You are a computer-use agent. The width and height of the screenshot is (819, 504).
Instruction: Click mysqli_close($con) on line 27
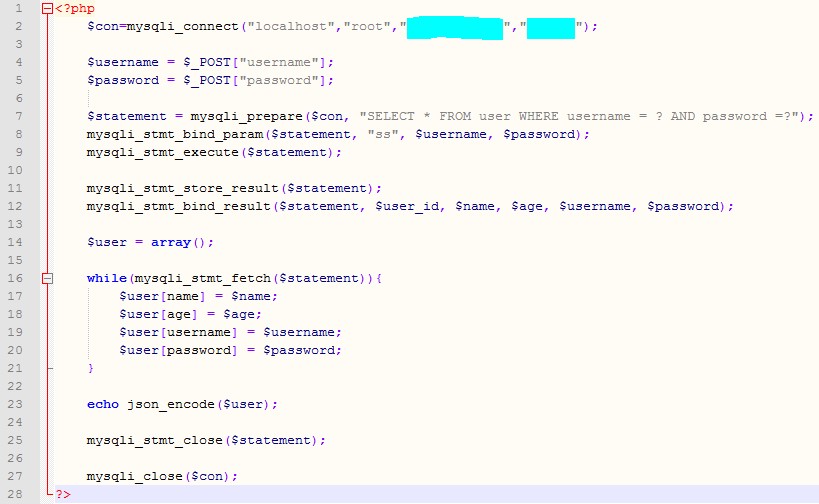pos(158,476)
